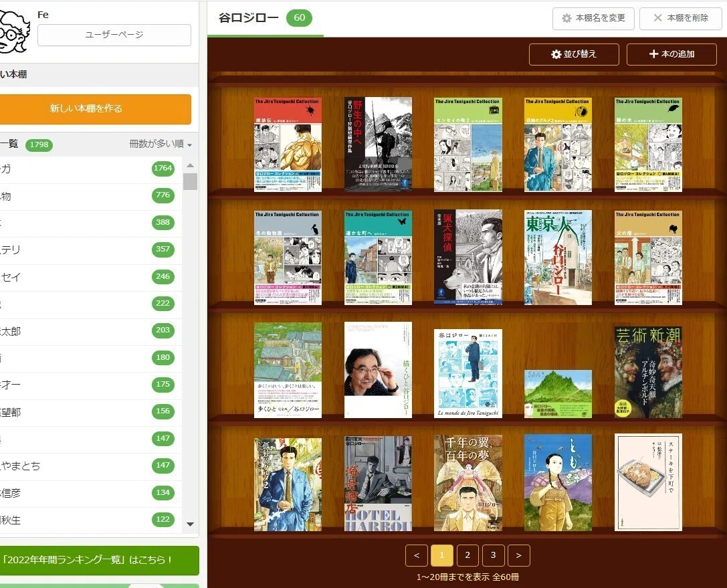
Task: Select shelf row with count 122
Action: (x=90, y=520)
